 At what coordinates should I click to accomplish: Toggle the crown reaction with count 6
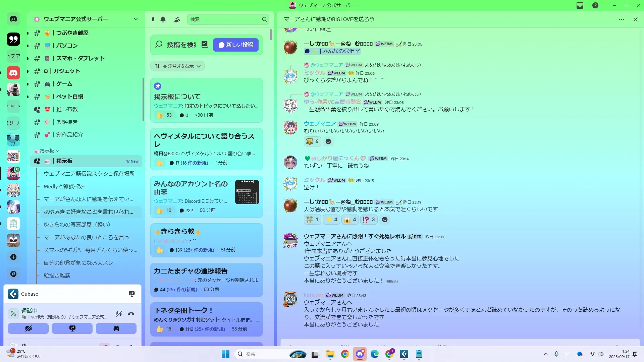pos(312,141)
